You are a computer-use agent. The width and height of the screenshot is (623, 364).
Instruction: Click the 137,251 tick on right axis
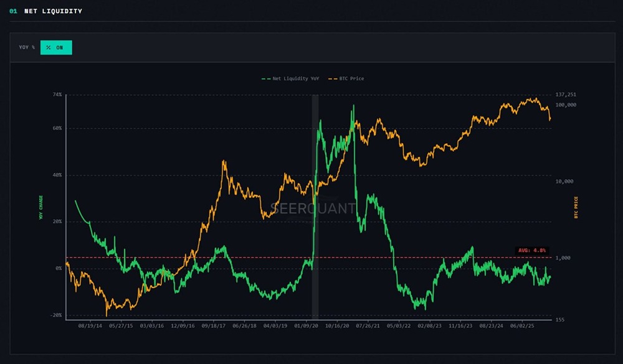[566, 95]
